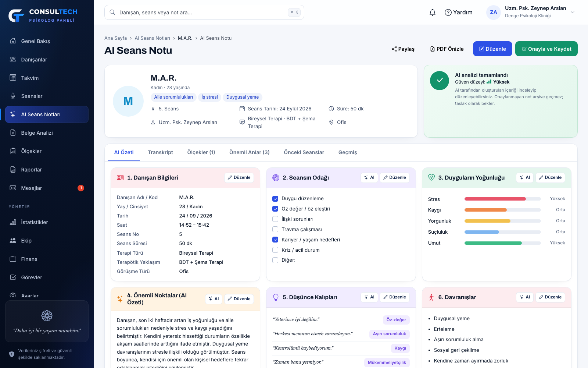Click the ConsulTech logo

click(x=43, y=15)
